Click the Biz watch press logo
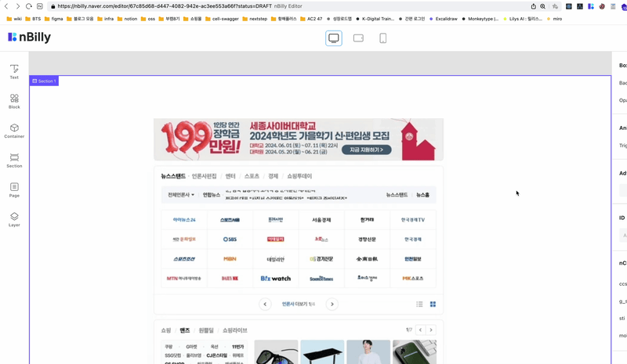The image size is (627, 364). (x=276, y=279)
